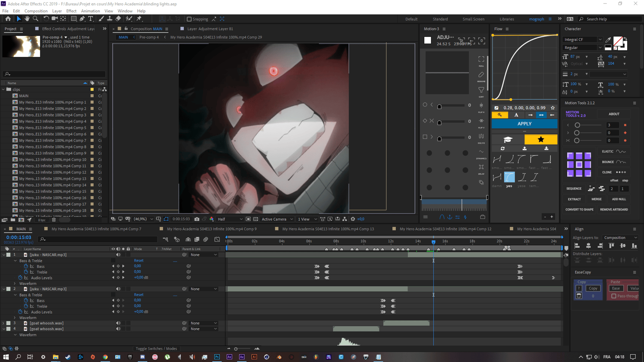The width and height of the screenshot is (644, 362).
Task: Open the resolution dropdown showing Half
Action: pyautogui.click(x=230, y=219)
